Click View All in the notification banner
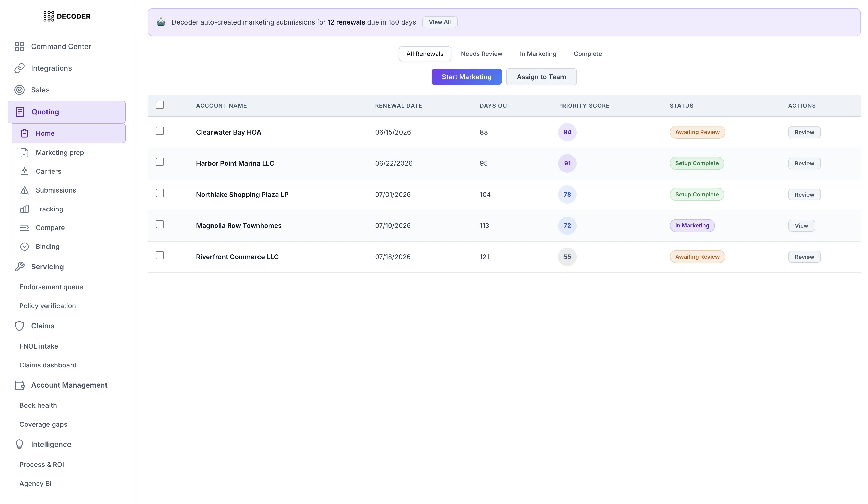The height and width of the screenshot is (504, 868). click(440, 22)
